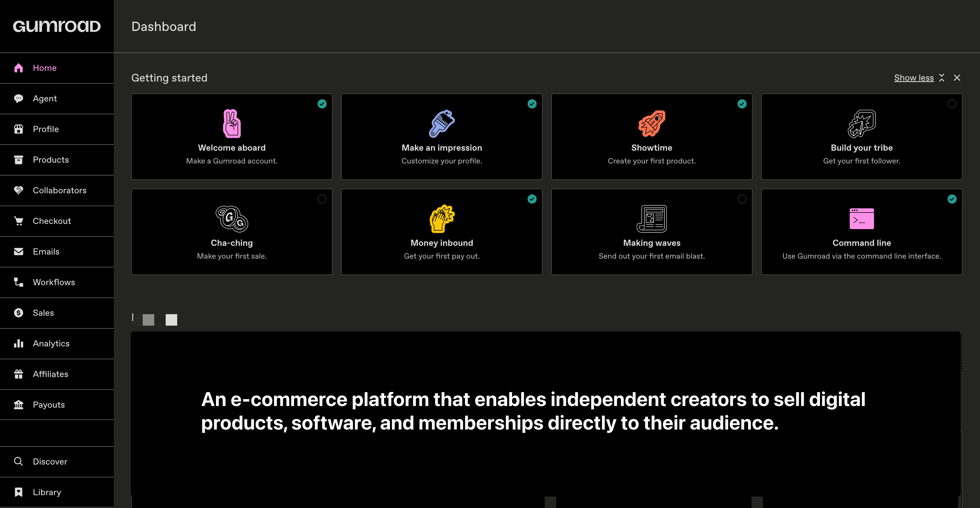Click the Agent chat bubble icon
The width and height of the screenshot is (980, 508).
point(18,98)
